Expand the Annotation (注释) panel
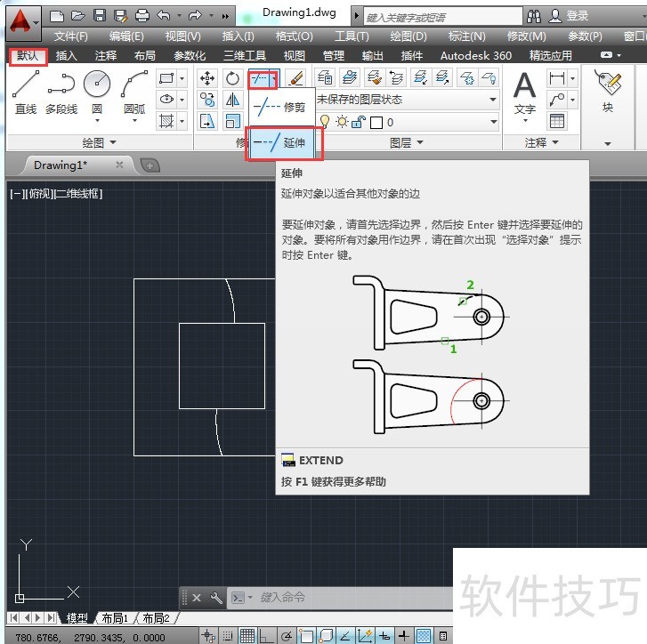The image size is (647, 644). 541,142
